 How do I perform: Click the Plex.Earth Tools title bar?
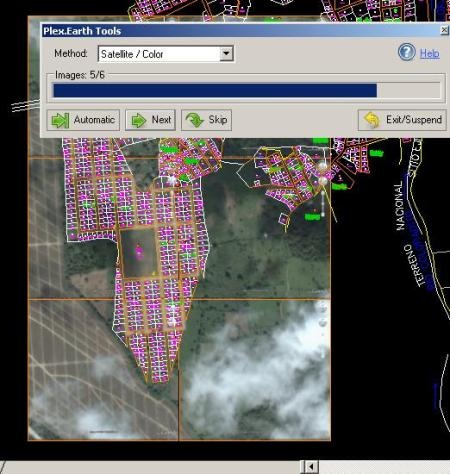240,31
